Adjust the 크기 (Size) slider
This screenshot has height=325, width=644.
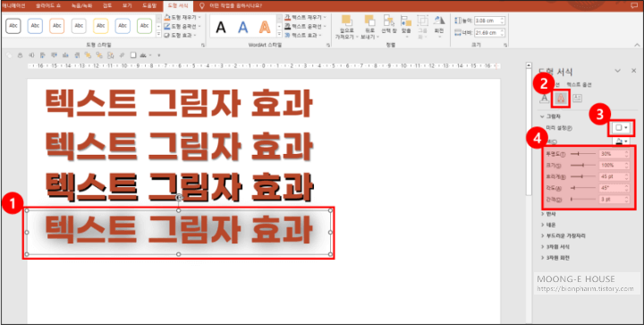click(x=583, y=165)
